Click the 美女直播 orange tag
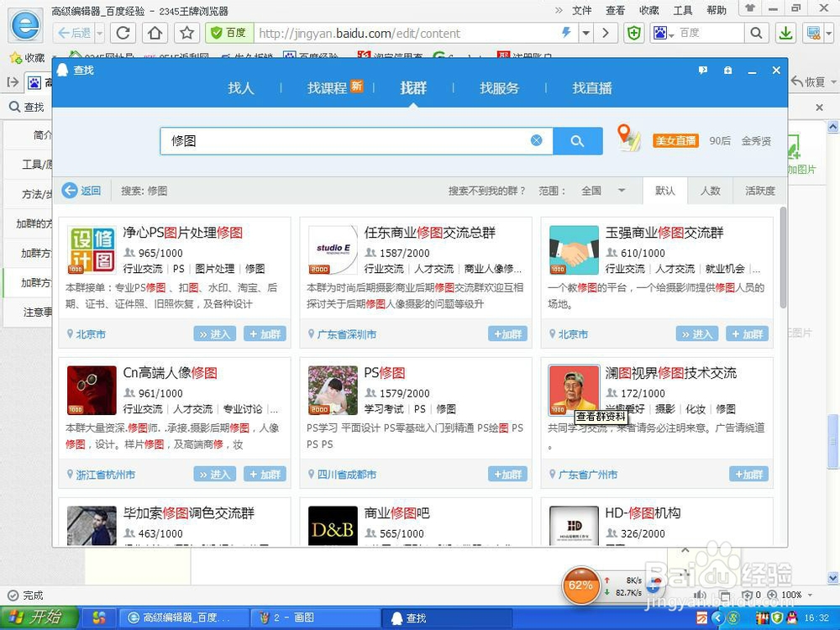The width and height of the screenshot is (840, 630). 675,140
